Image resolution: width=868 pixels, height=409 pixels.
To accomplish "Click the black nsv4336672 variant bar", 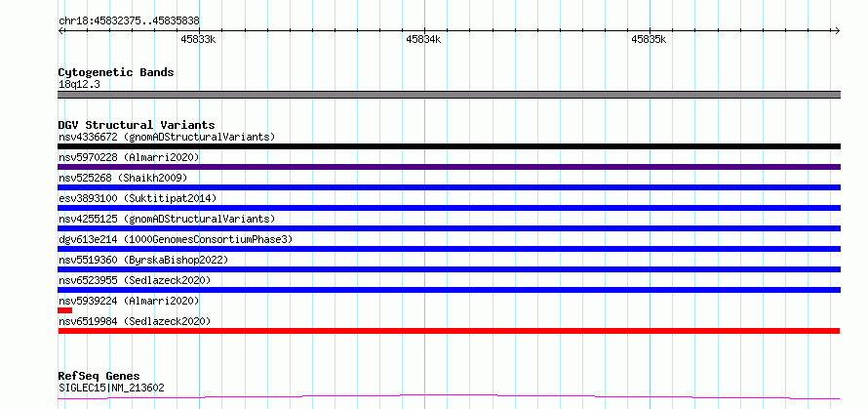I will (449, 146).
